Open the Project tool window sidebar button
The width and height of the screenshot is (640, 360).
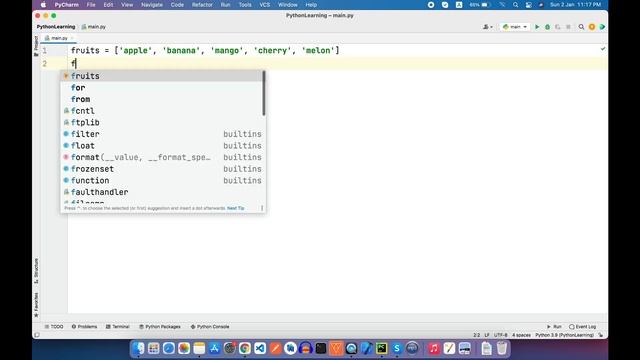(x=36, y=46)
